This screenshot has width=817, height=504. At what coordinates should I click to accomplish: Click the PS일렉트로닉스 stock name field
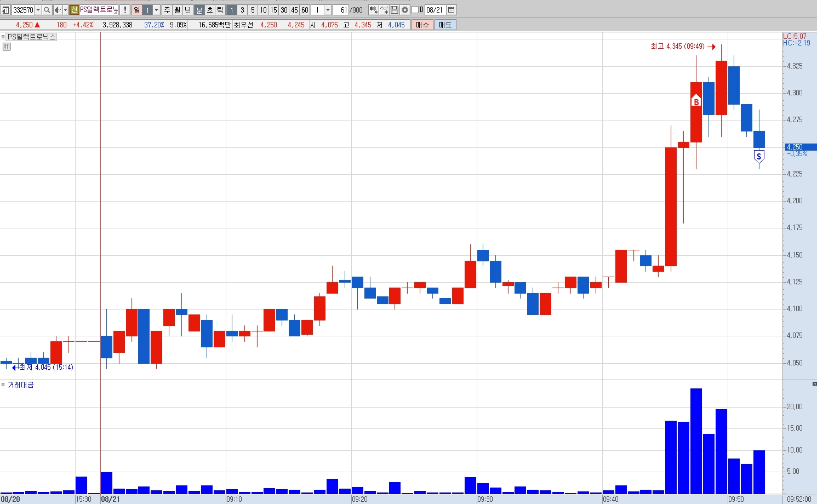click(99, 10)
